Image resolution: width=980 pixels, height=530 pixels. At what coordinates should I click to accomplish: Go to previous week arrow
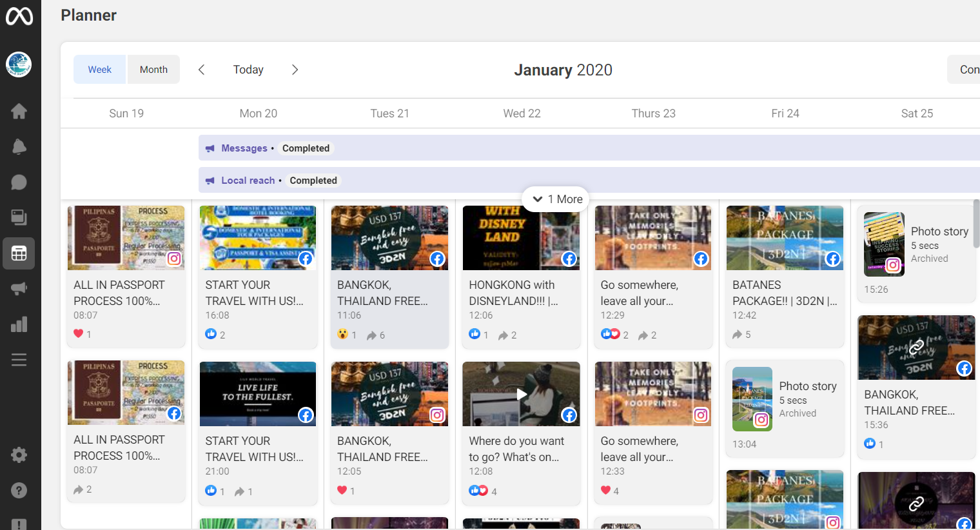(201, 70)
